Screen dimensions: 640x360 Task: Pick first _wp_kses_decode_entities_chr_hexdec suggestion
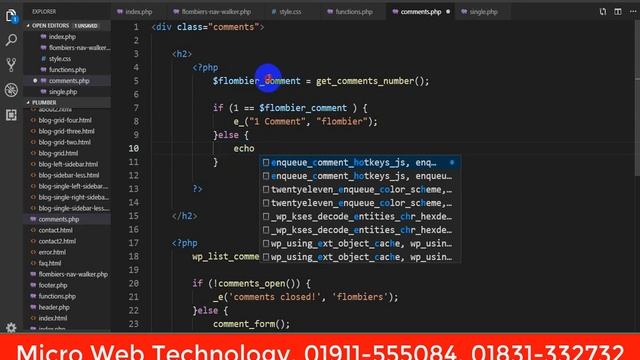point(360,216)
